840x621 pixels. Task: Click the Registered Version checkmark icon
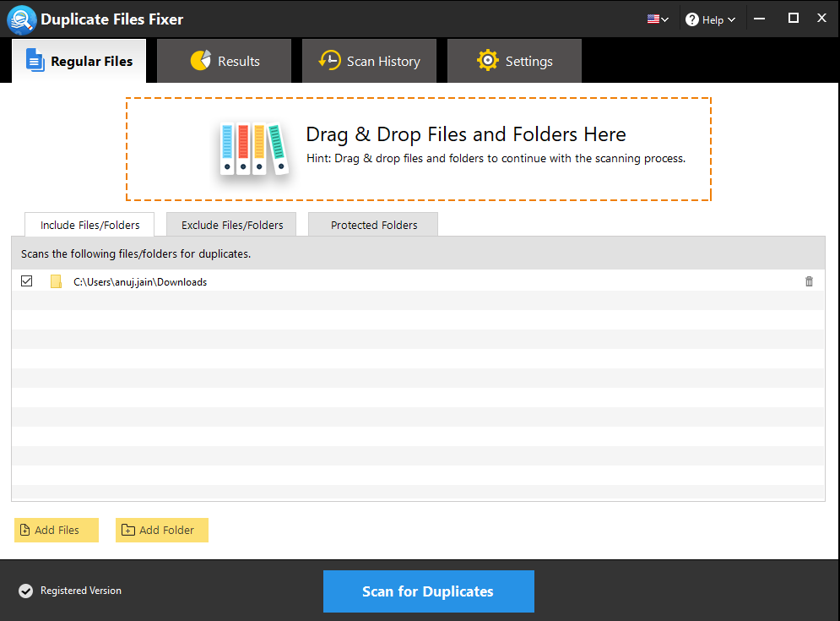(x=25, y=591)
